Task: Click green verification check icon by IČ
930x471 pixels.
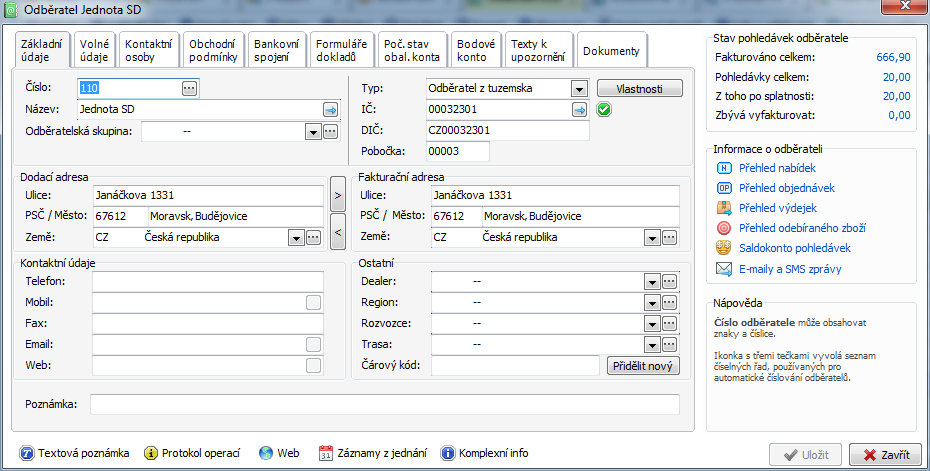Action: point(604,110)
